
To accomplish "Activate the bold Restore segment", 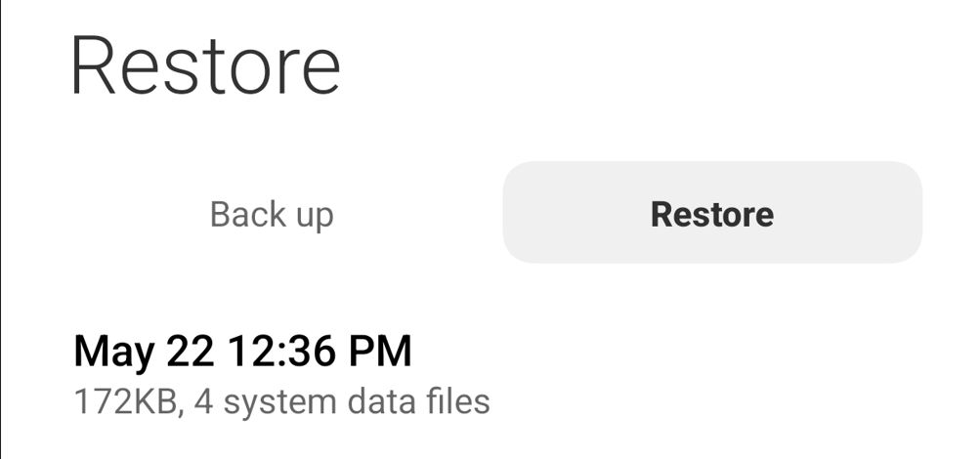I will [x=712, y=214].
